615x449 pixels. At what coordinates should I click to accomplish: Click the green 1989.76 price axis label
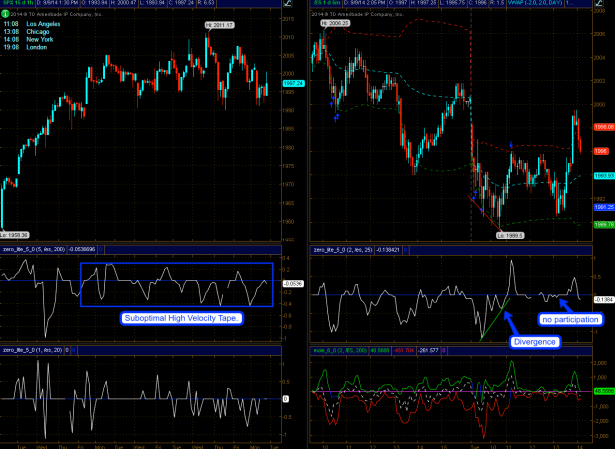[x=604, y=225]
